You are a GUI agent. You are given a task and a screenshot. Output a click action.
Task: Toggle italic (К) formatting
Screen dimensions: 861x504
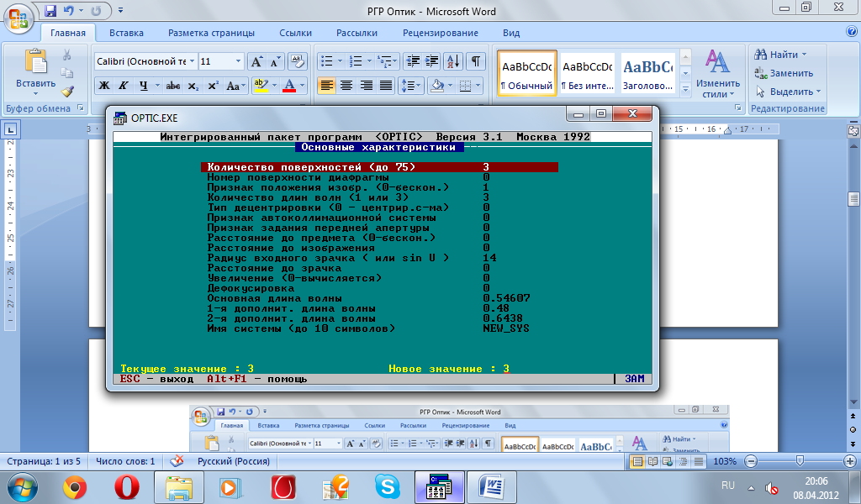point(124,86)
